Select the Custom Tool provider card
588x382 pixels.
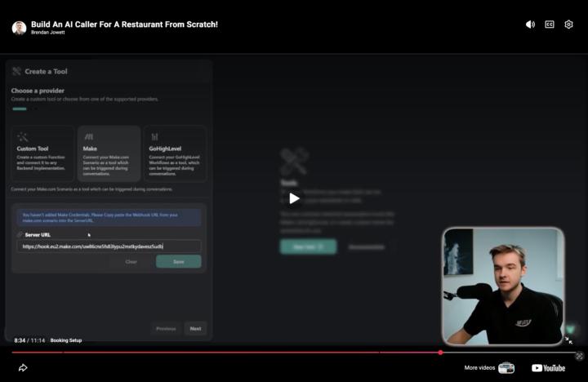pyautogui.click(x=42, y=153)
